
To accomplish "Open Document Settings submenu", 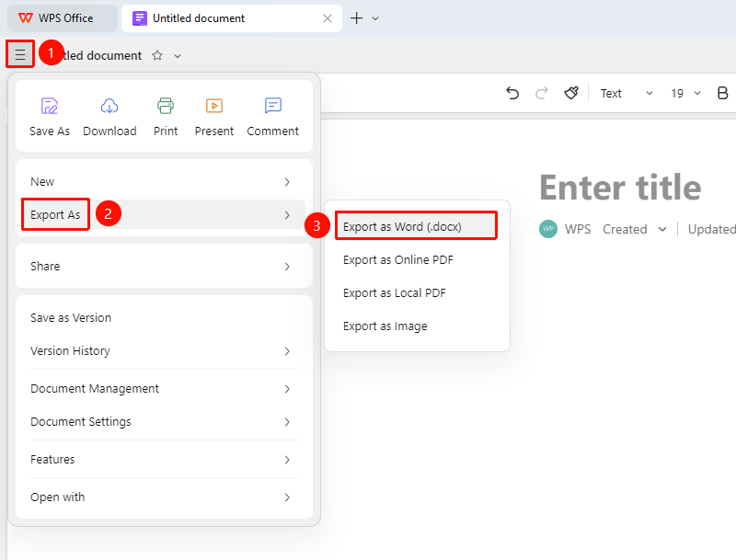I will click(164, 422).
